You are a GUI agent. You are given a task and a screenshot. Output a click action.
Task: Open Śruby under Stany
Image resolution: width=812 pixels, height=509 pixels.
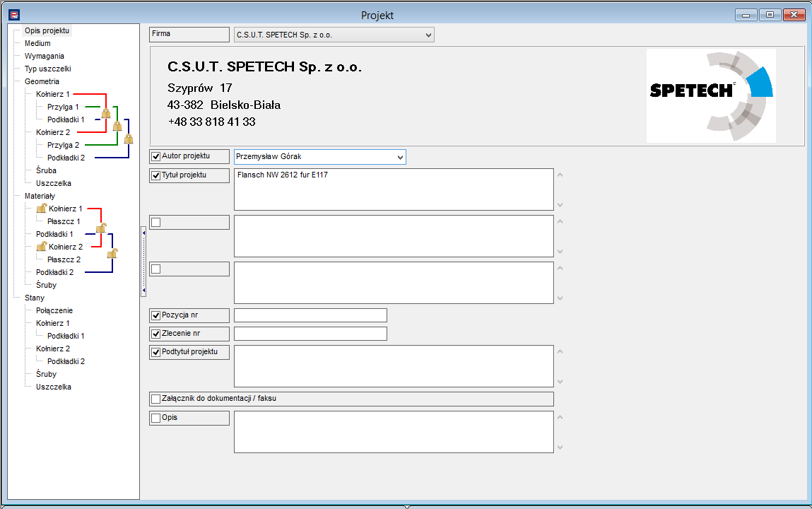46,375
